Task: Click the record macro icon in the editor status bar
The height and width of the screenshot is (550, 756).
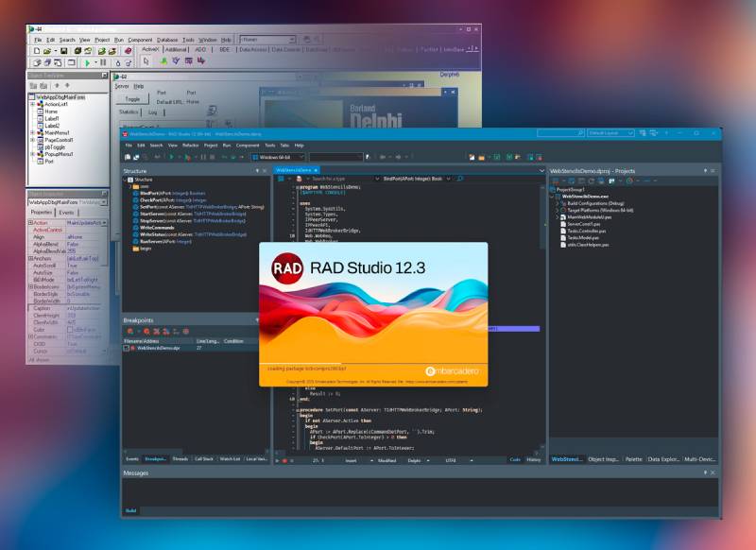Action: click(284, 461)
